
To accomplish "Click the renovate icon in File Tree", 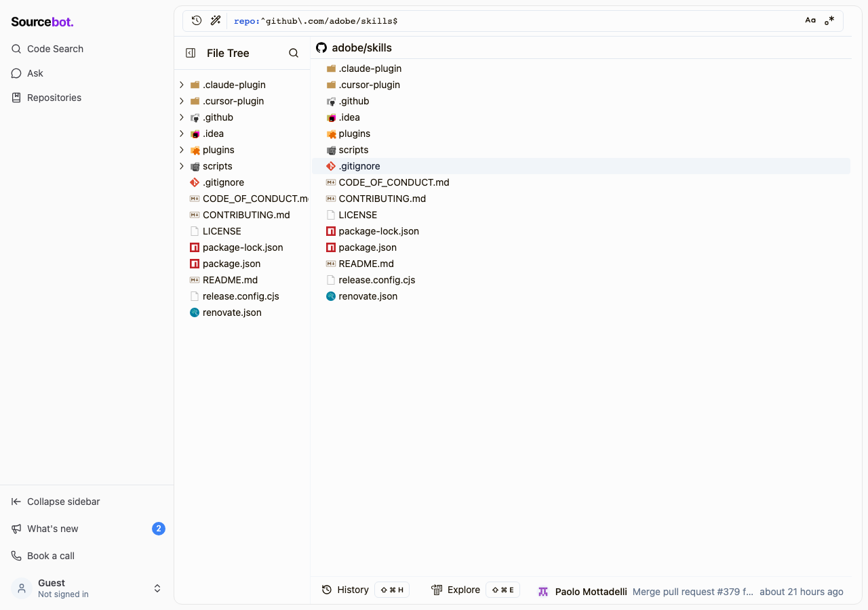I will pos(195,312).
